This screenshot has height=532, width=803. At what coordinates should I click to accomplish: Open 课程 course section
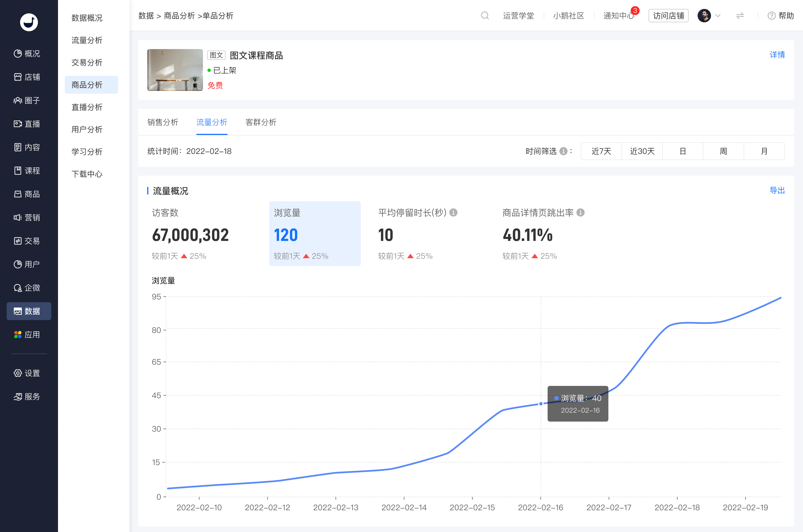(27, 171)
